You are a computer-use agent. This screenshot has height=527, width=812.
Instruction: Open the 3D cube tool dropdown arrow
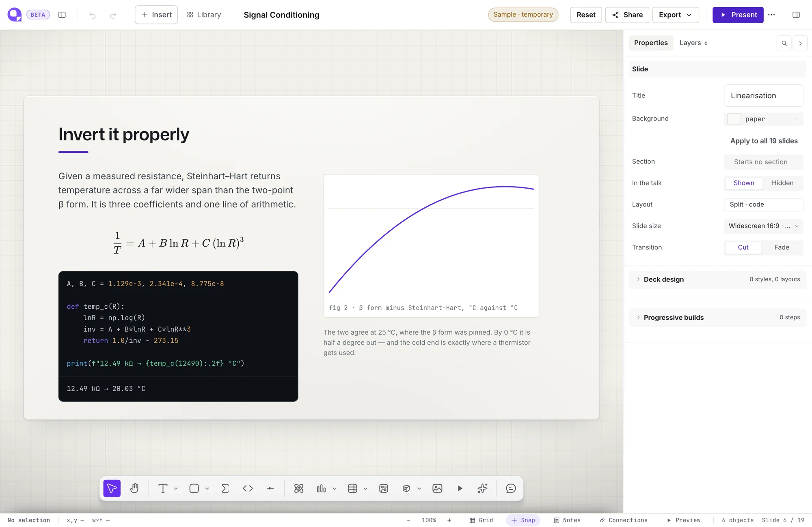coord(419,489)
